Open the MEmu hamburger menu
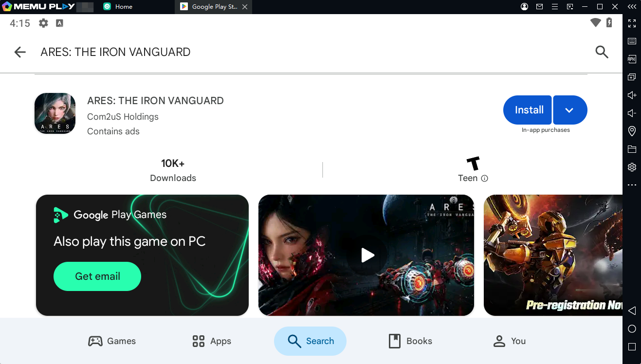Screen dimensions: 641x364 [x=554, y=7]
